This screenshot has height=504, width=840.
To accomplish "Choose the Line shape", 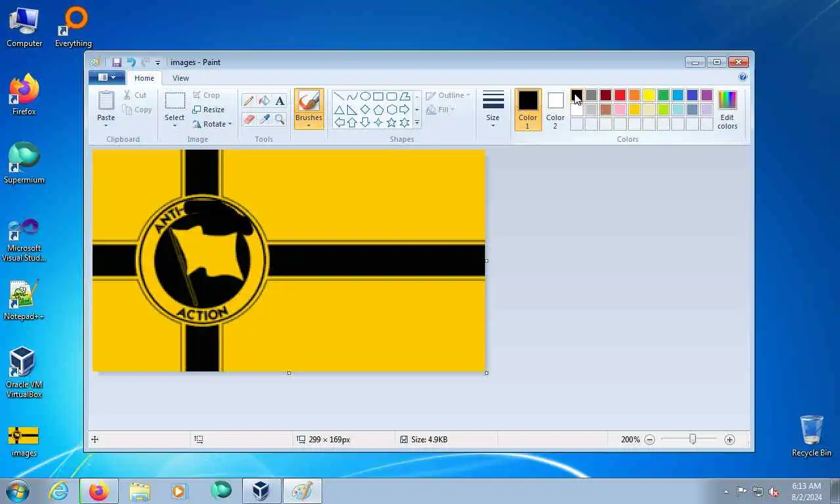I will [339, 96].
